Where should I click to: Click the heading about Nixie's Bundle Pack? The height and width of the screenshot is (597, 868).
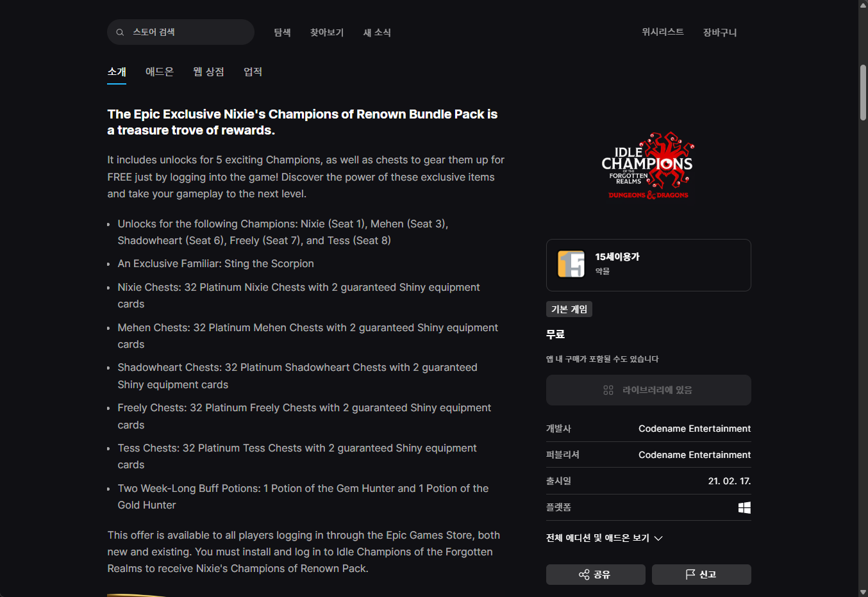point(303,122)
